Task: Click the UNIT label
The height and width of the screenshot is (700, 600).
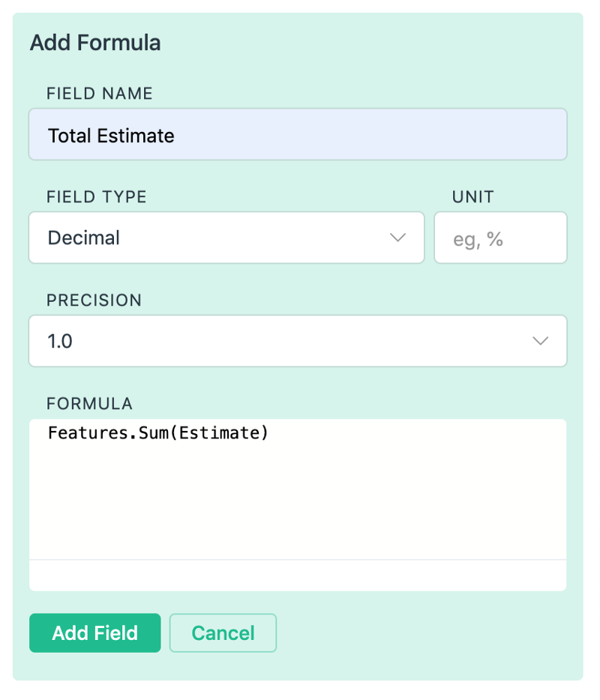Action: 472,197
